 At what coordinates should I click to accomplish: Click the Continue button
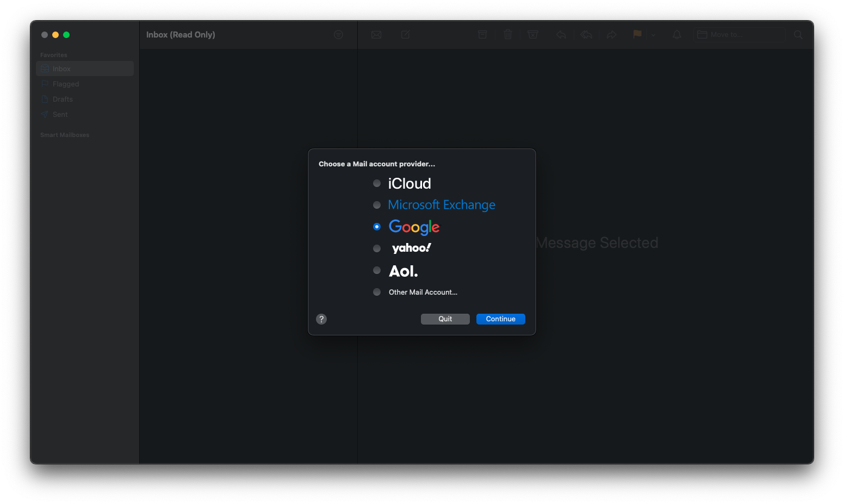tap(501, 319)
